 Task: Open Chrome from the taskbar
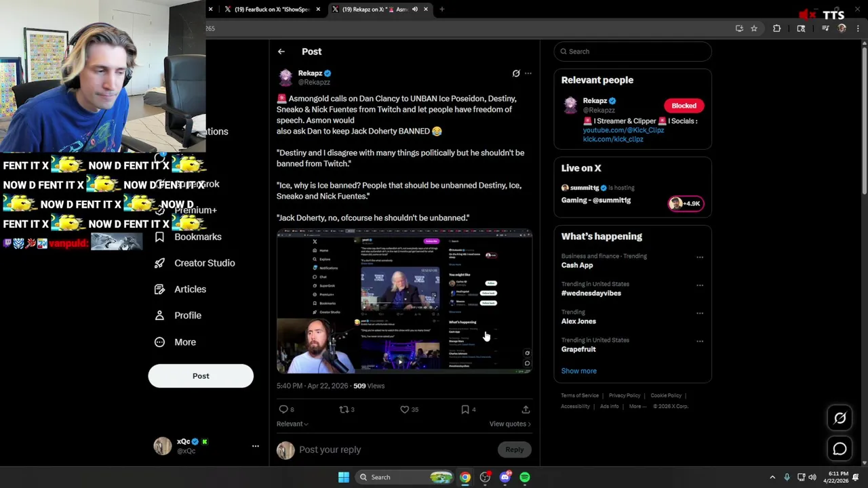point(465,477)
